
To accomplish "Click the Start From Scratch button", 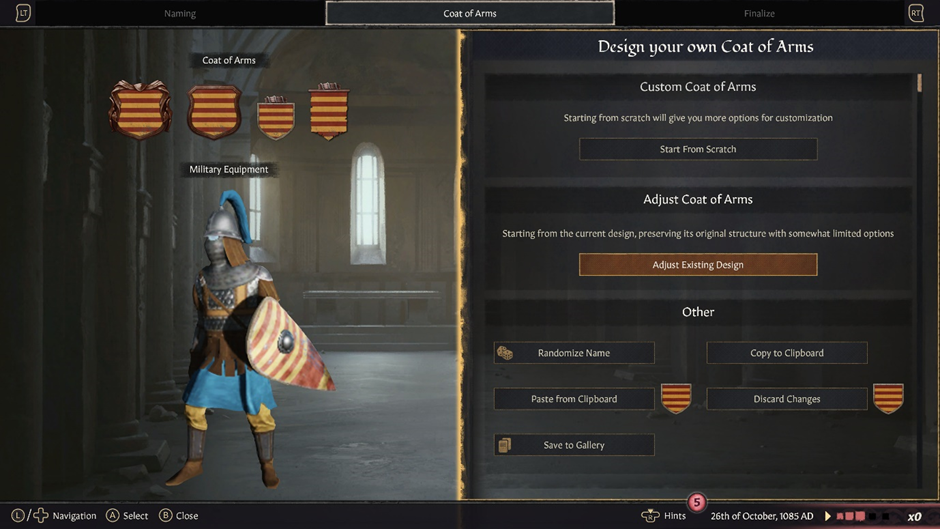I will pos(698,149).
